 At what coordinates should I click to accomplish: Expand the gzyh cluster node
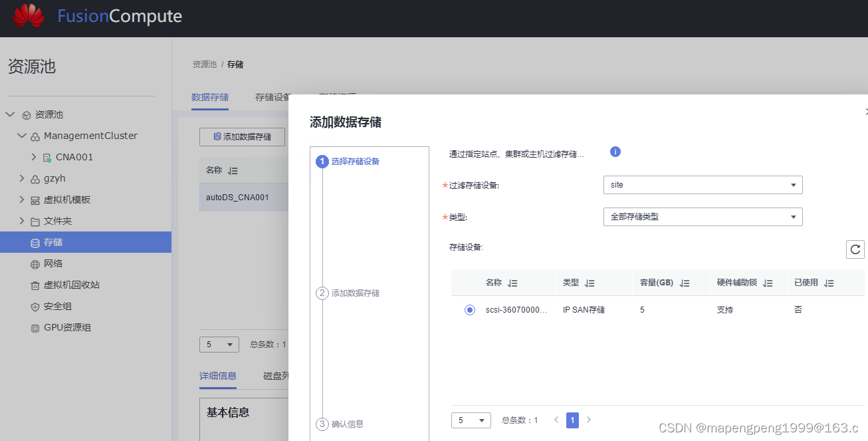22,178
